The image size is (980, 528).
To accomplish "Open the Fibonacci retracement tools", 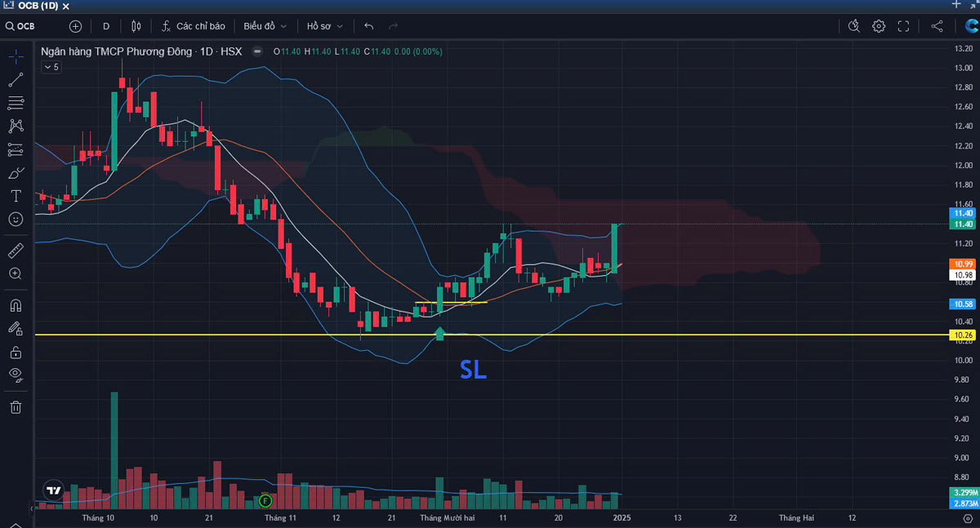I will (x=16, y=103).
